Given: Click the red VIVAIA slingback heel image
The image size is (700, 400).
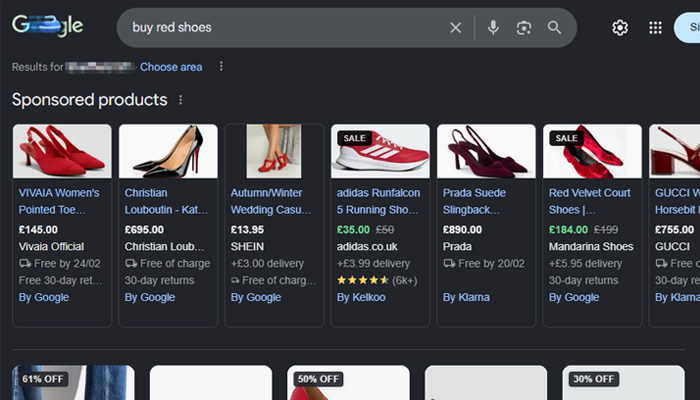Looking at the screenshot, I should pos(62,151).
